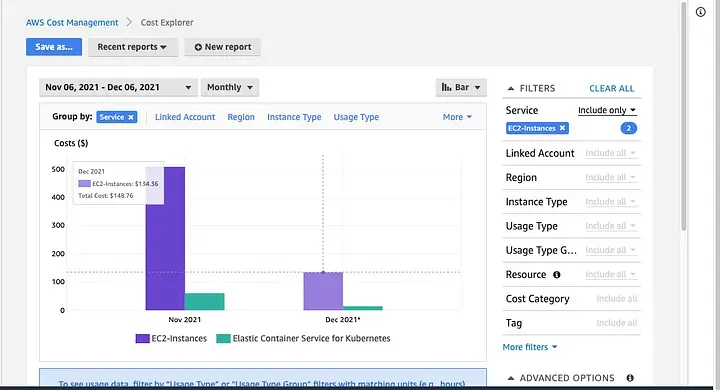
Task: Click the info icon beside Advanced Options
Action: pyautogui.click(x=630, y=378)
